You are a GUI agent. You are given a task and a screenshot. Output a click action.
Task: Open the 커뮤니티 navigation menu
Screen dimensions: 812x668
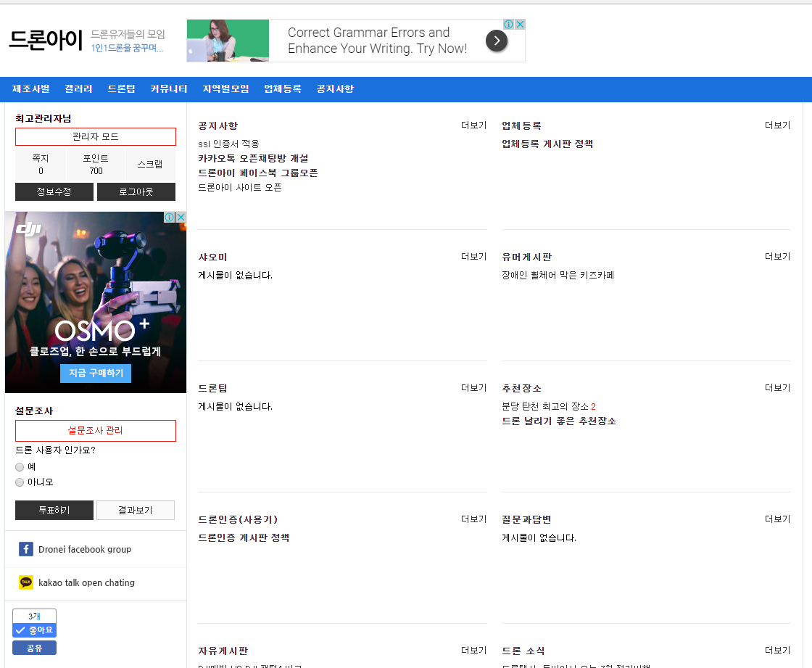pos(169,89)
